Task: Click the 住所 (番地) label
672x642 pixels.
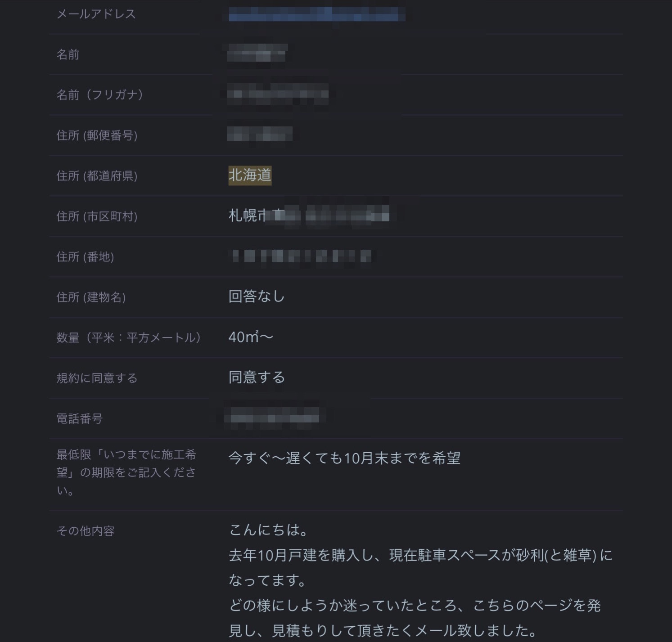Action: pos(85,257)
